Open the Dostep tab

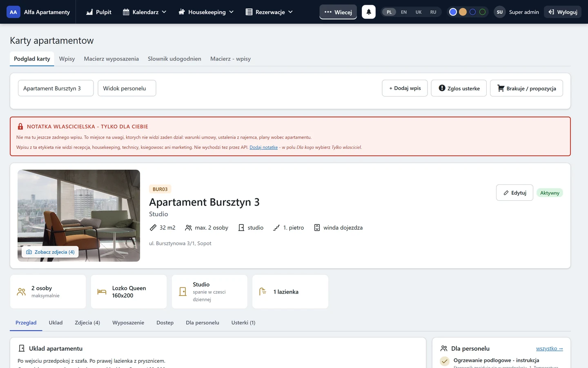coord(165,323)
